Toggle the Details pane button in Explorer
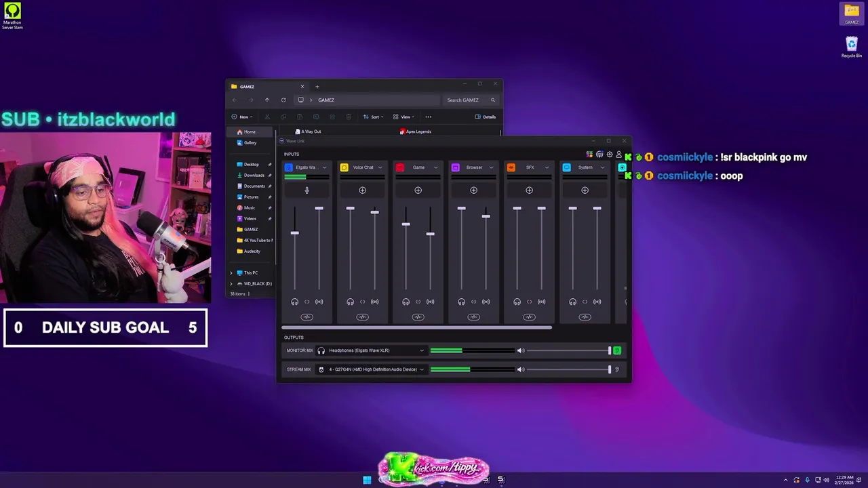Image resolution: width=868 pixels, height=488 pixels. click(x=486, y=117)
